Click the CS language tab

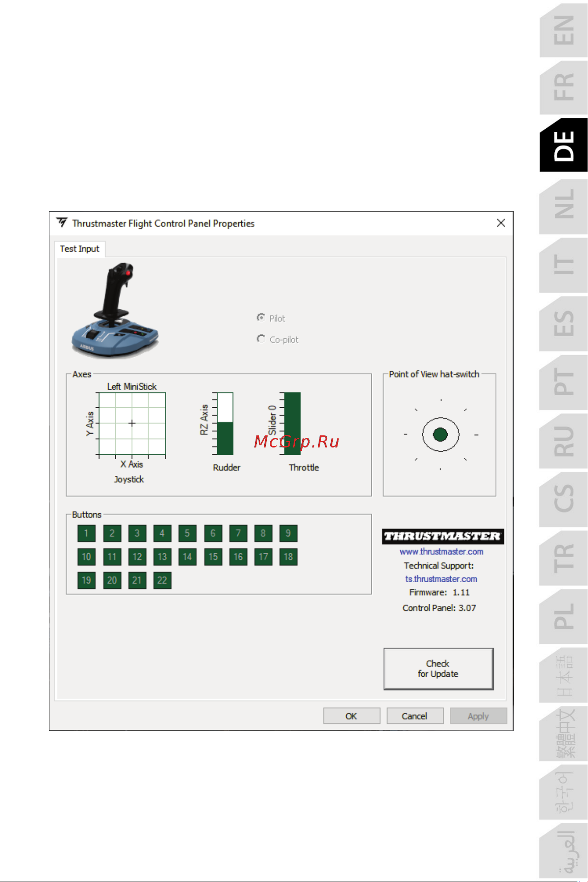[563, 499]
